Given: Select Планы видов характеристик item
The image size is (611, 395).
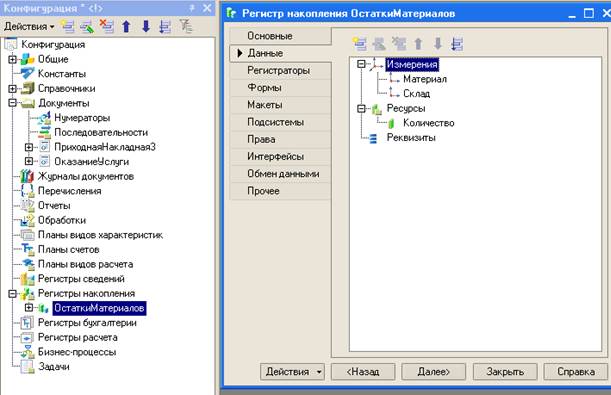Looking at the screenshot, I should (x=100, y=235).
